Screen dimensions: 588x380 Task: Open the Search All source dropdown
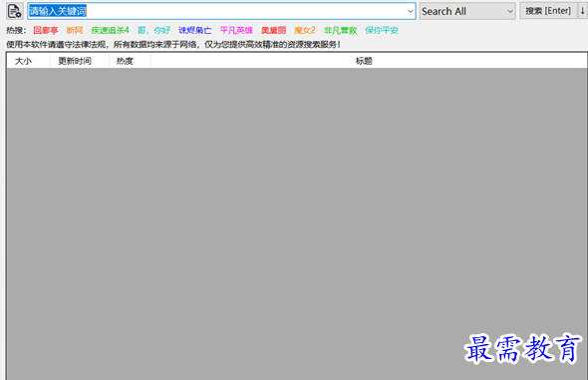click(x=467, y=11)
